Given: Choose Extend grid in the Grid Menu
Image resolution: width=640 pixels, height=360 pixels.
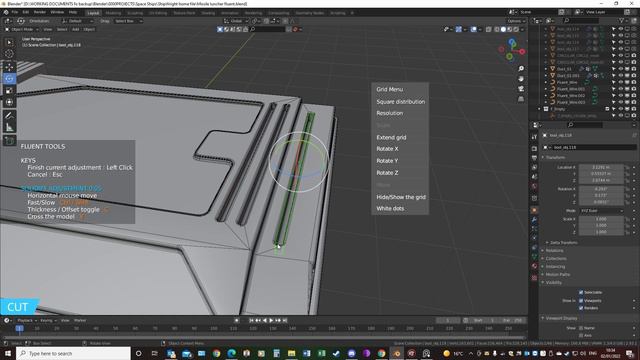Looking at the screenshot, I should click(x=391, y=138).
